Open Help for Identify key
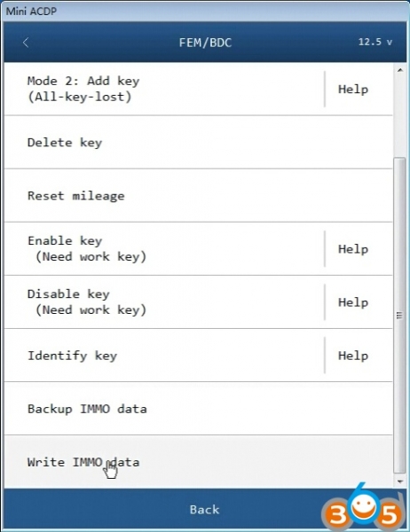Screen dimensions: 410x532 (353, 356)
